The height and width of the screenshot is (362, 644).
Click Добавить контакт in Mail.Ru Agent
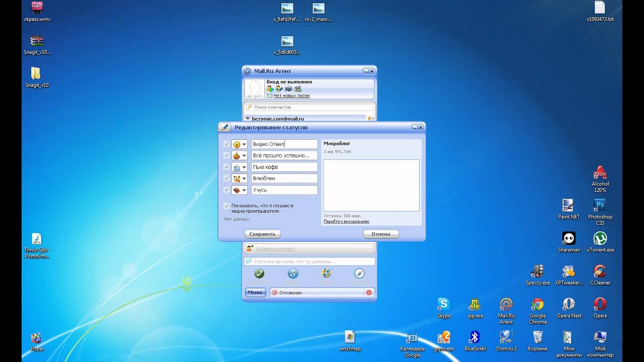[309, 248]
